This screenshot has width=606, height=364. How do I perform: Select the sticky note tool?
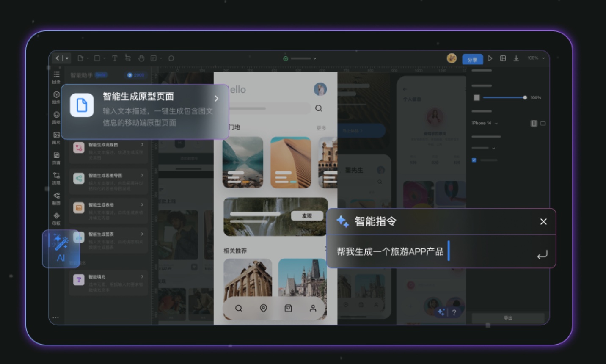coord(154,58)
